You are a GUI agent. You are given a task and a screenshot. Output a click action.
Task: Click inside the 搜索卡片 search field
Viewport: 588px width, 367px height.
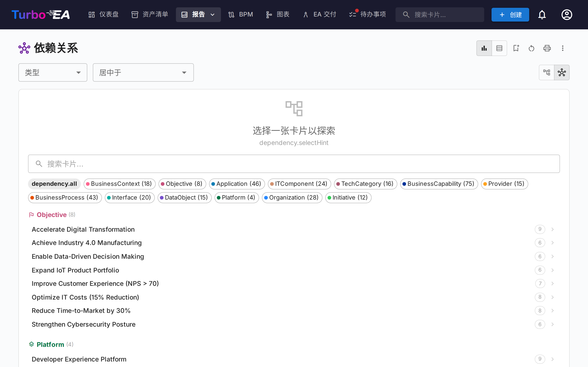294,164
